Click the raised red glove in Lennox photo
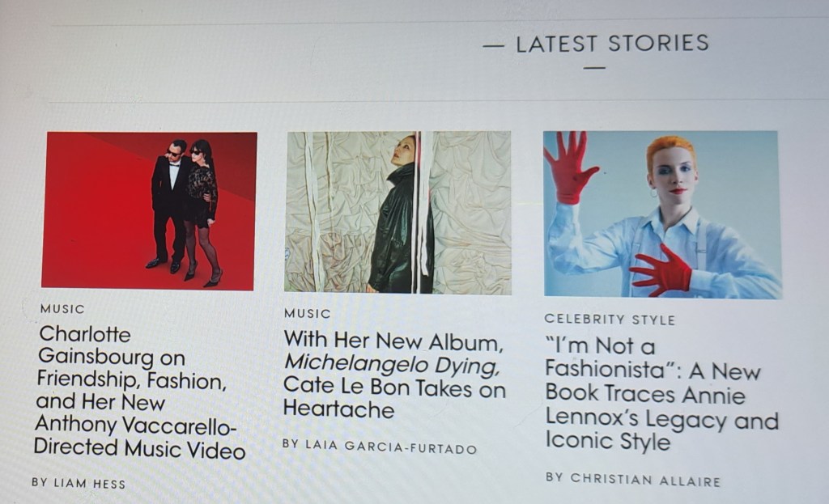Viewport: 829px width, 504px height. pyautogui.click(x=570, y=167)
